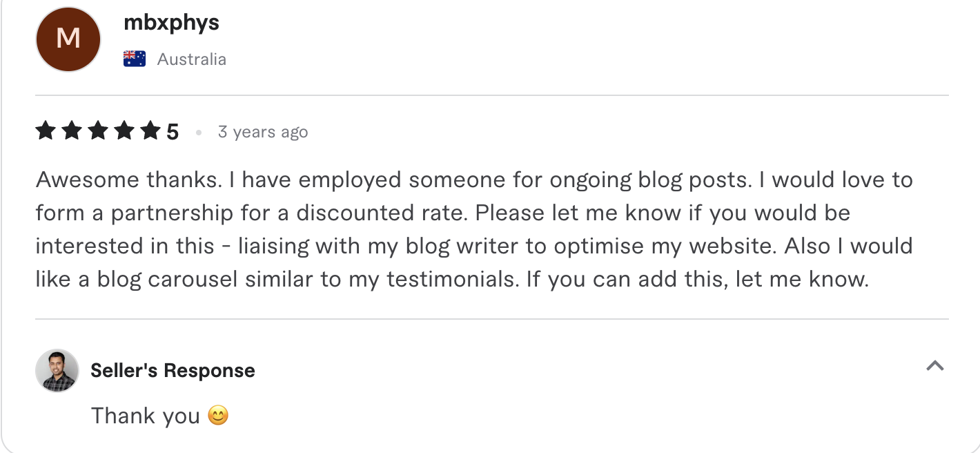Screen dimensions: 980x453
Task: Click the seller's response avatar thumbnail
Action: 57,370
